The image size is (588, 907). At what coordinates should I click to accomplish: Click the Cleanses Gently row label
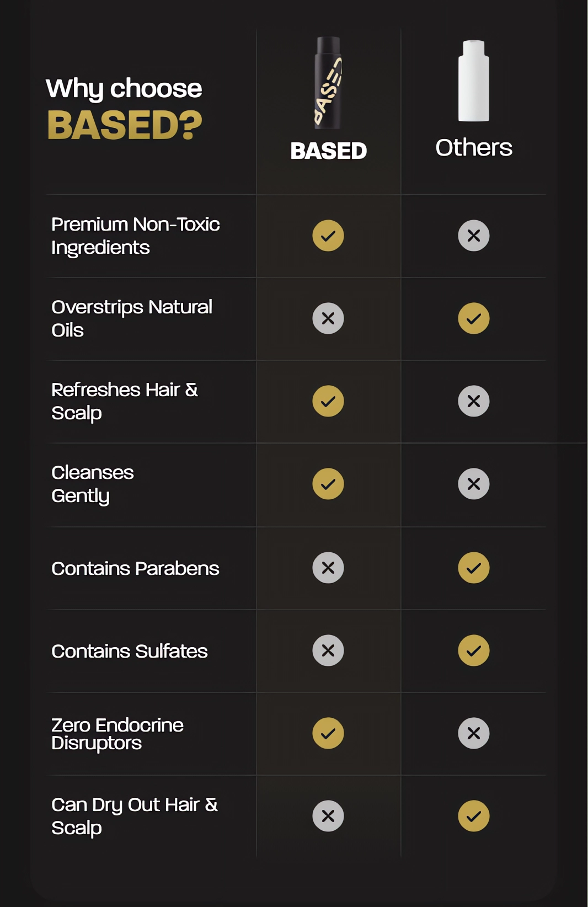tap(93, 484)
